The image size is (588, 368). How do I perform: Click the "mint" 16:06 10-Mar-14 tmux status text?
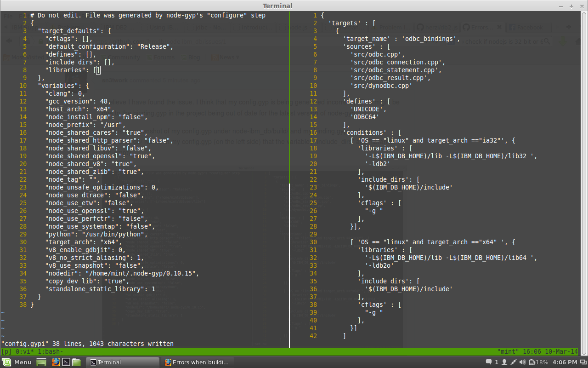pyautogui.click(x=537, y=351)
